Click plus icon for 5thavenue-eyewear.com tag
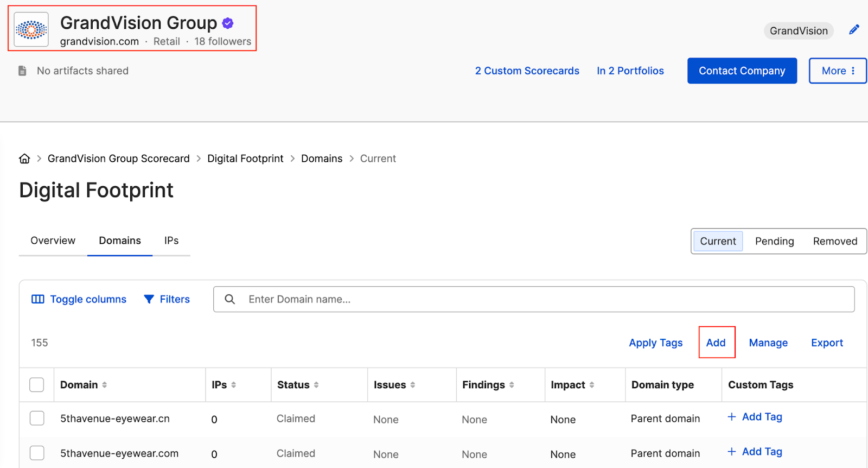This screenshot has height=468, width=868. [x=732, y=451]
